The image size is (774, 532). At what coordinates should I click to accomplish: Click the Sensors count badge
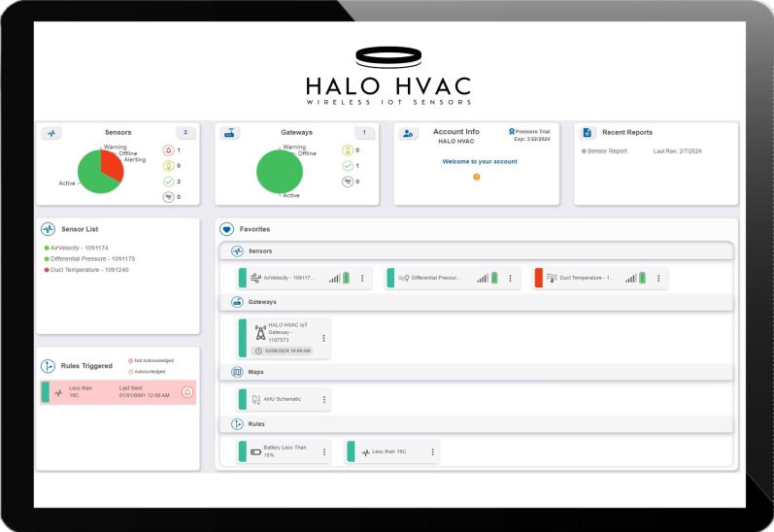pos(185,132)
